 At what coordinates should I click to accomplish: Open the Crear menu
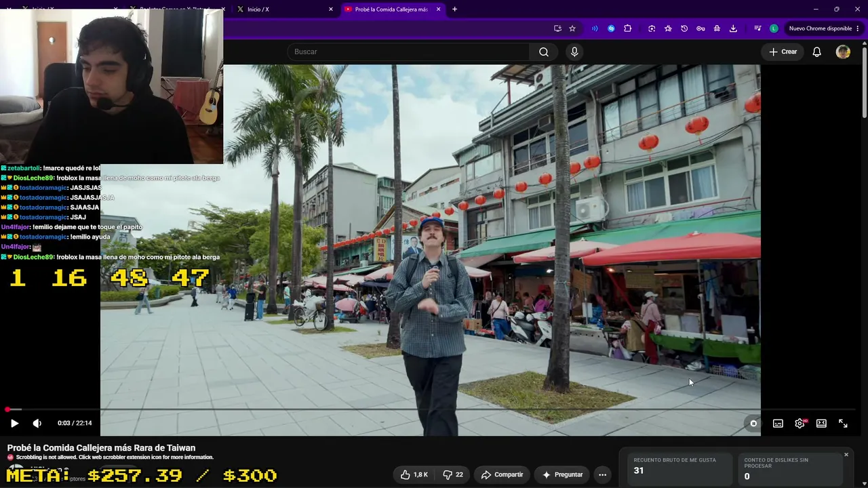pyautogui.click(x=783, y=52)
